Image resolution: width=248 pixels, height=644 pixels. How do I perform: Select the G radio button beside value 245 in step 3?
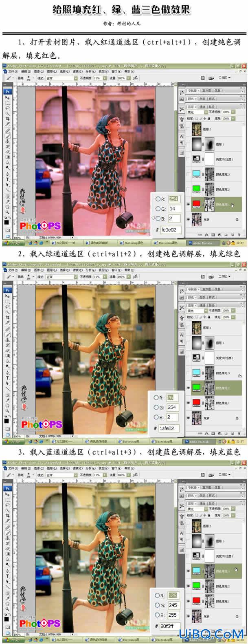click(x=157, y=605)
